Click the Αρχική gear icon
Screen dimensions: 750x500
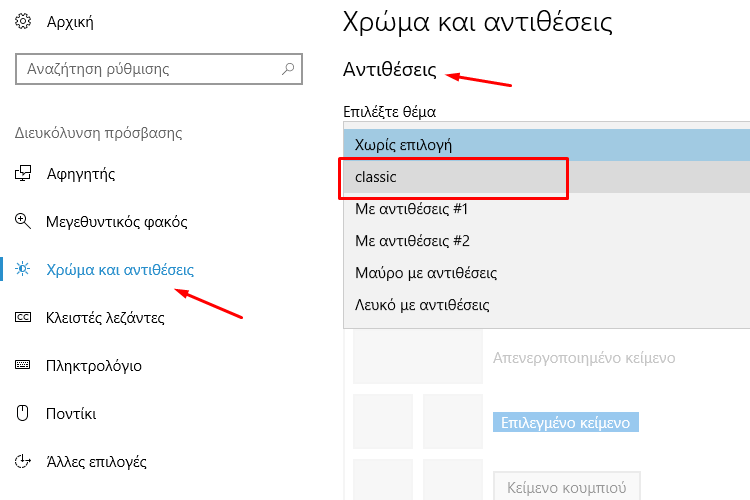click(23, 22)
